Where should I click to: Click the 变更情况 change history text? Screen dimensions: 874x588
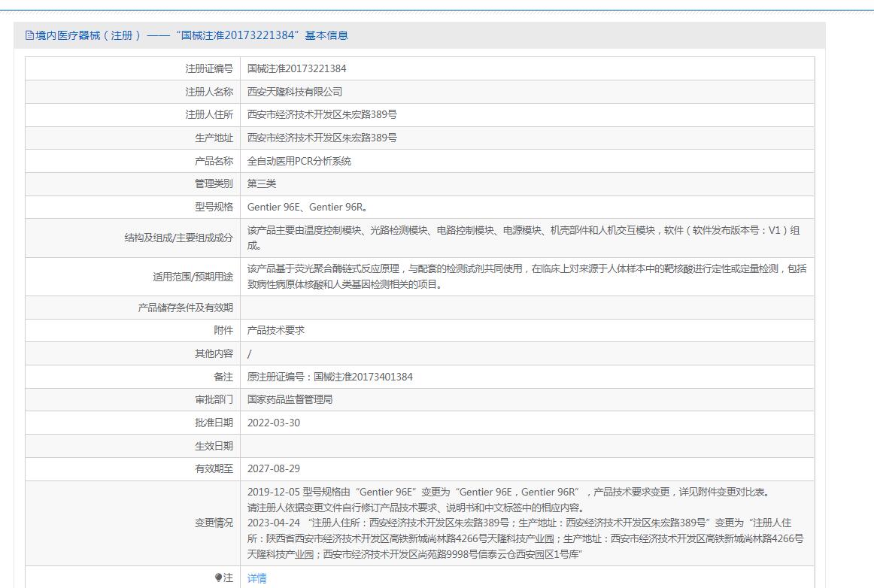click(524, 523)
